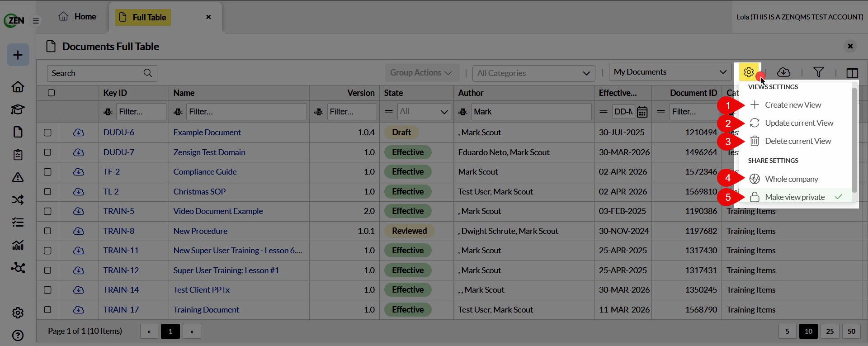Click the Author filter field containing Mark
Screen dimensions: 868x346
click(x=531, y=112)
